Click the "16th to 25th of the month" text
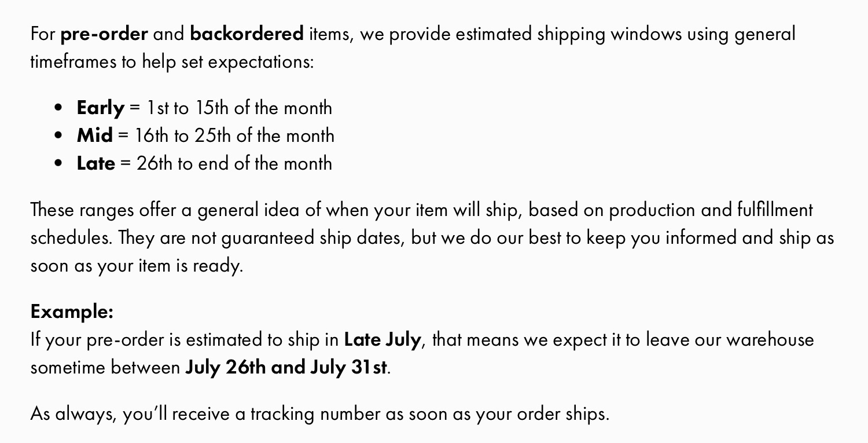868x443 pixels. pyautogui.click(x=234, y=136)
